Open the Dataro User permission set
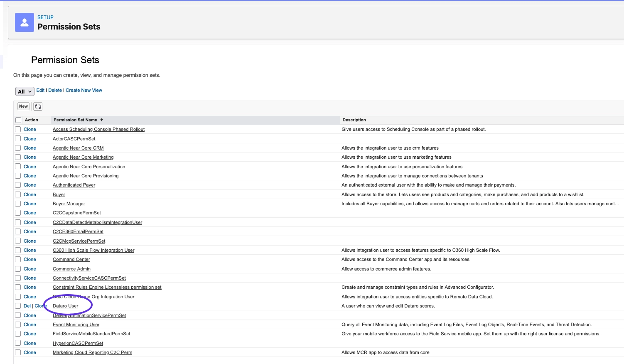 coord(65,306)
